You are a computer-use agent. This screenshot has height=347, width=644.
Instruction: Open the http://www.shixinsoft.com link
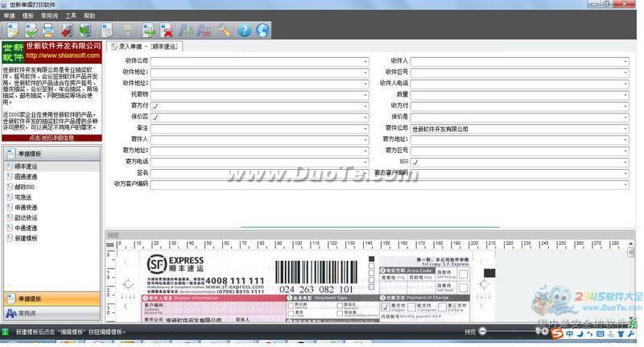pyautogui.click(x=63, y=56)
